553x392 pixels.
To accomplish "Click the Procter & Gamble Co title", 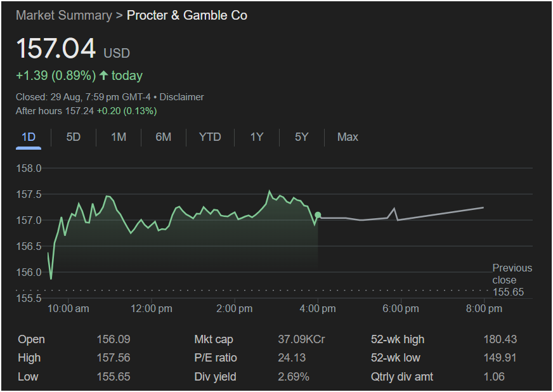I will point(187,15).
